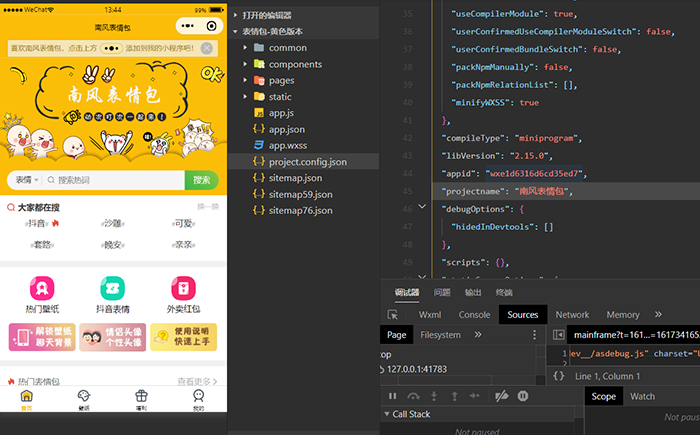Tap the 外卖红包 icon
This screenshot has width=700, height=435.
(x=183, y=289)
